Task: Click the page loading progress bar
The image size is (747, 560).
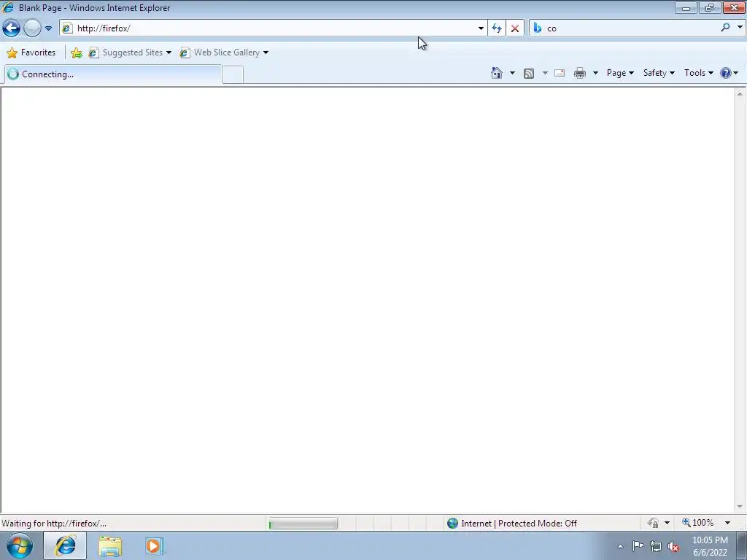Action: (x=303, y=524)
